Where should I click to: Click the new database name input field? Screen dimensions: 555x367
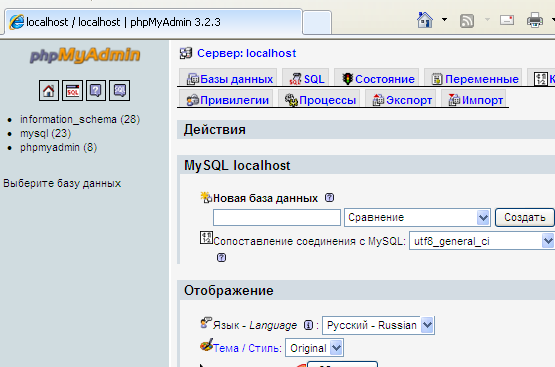(277, 217)
